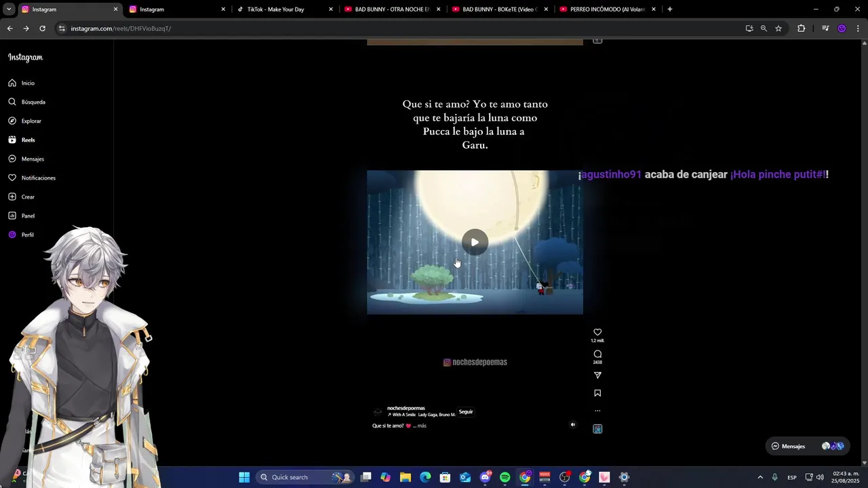The height and width of the screenshot is (488, 868).
Task: Play the paused reel video
Action: click(x=475, y=242)
